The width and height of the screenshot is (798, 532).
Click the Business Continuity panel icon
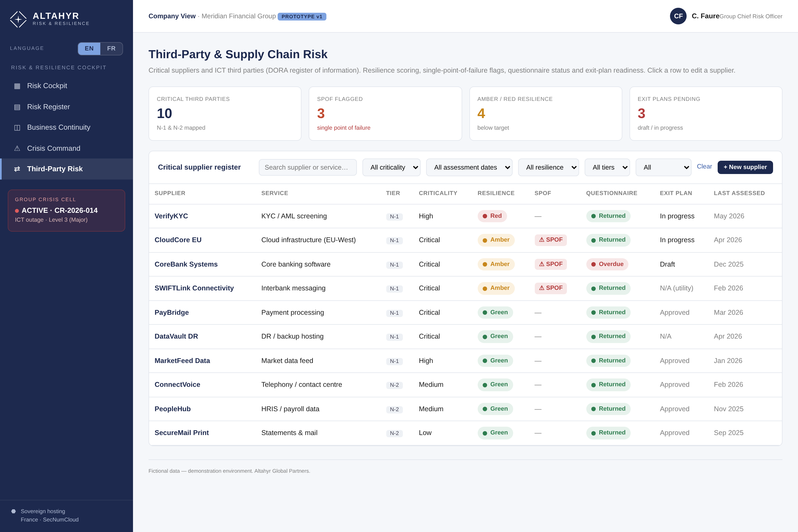(x=17, y=127)
